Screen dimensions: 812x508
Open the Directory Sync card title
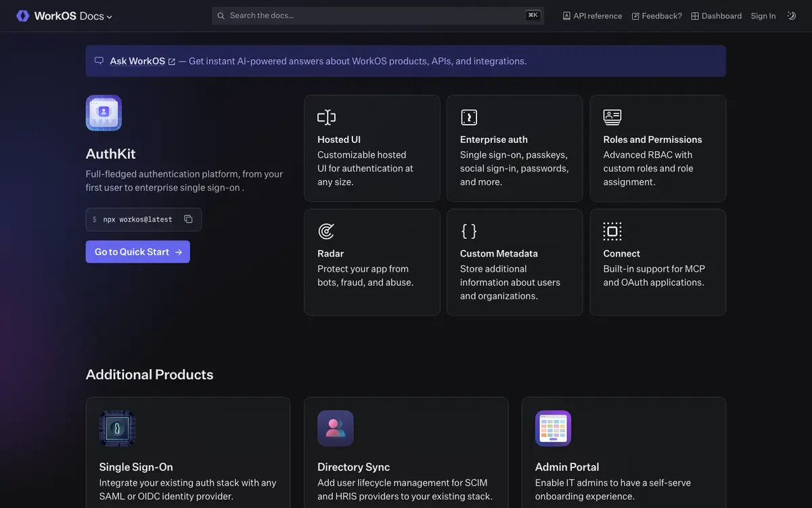354,467
